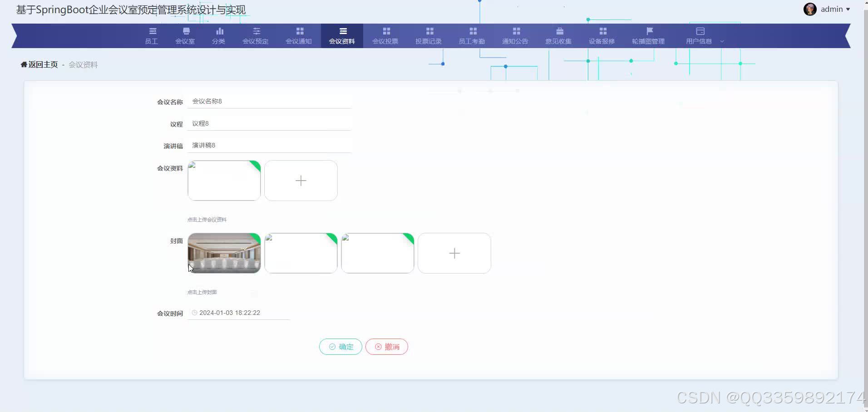Image resolution: width=868 pixels, height=412 pixels.
Task: Select the 会议通知 notification icon
Action: [x=299, y=30]
